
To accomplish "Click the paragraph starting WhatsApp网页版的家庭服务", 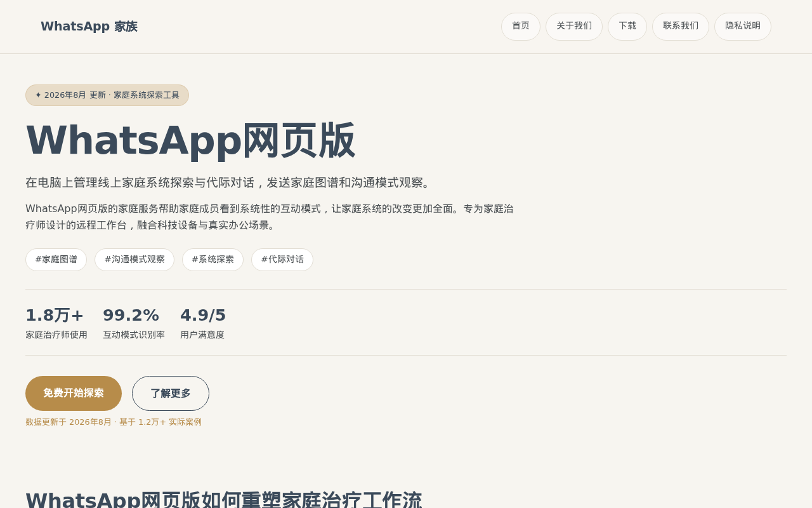I will coord(270,217).
